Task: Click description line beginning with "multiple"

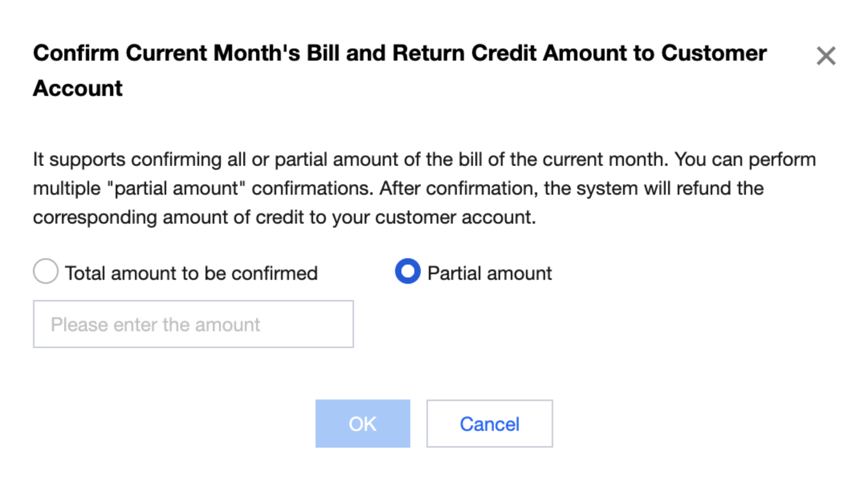Action: (398, 188)
